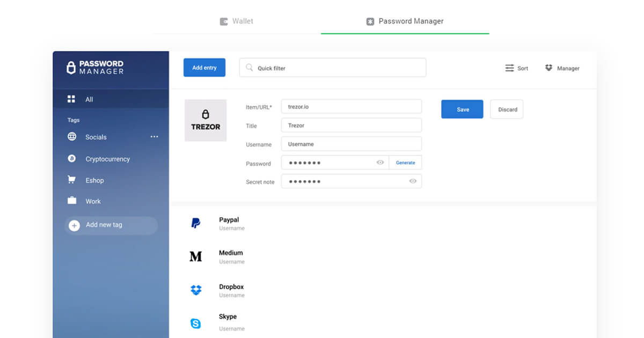Click the plus icon for Add new tag
644x338 pixels.
[75, 225]
